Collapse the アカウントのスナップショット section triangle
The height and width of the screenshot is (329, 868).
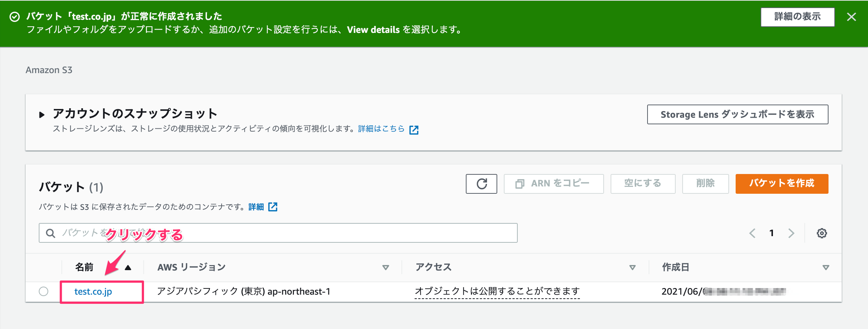pos(42,113)
